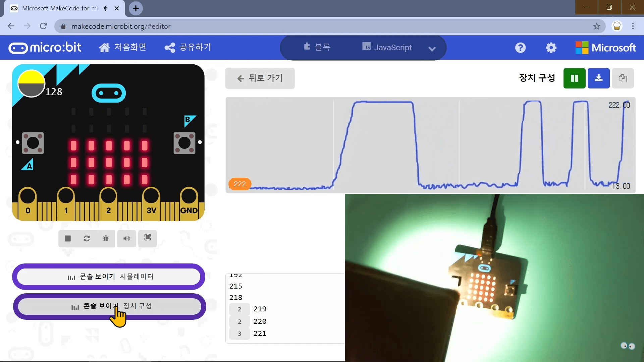Click the Microsoft logo
Screen dimensions: 644x362
tap(606, 48)
